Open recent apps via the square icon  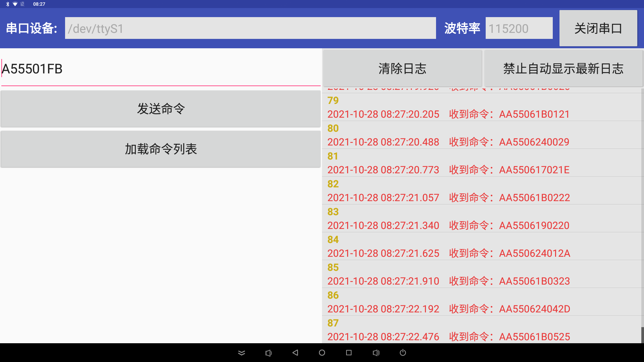pos(349,353)
